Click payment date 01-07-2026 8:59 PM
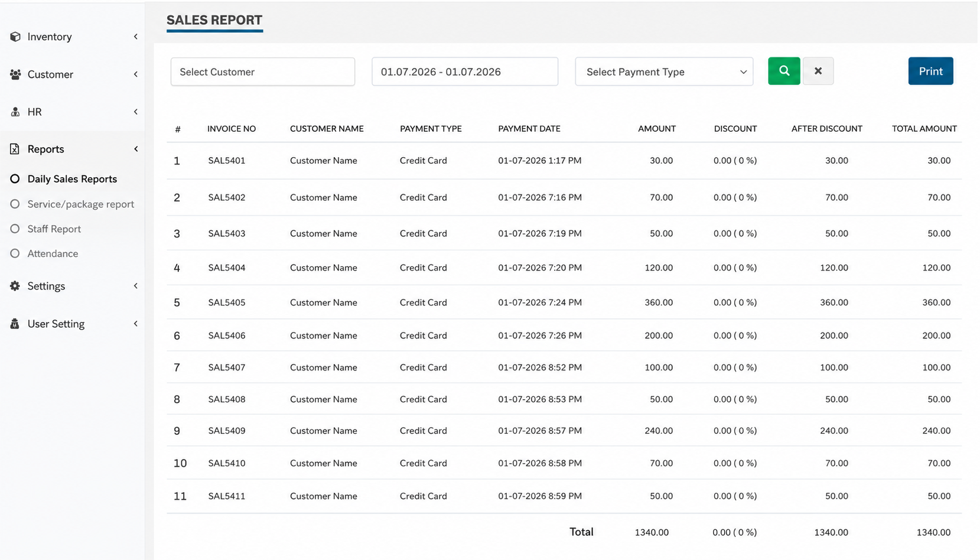980x560 pixels. point(540,496)
